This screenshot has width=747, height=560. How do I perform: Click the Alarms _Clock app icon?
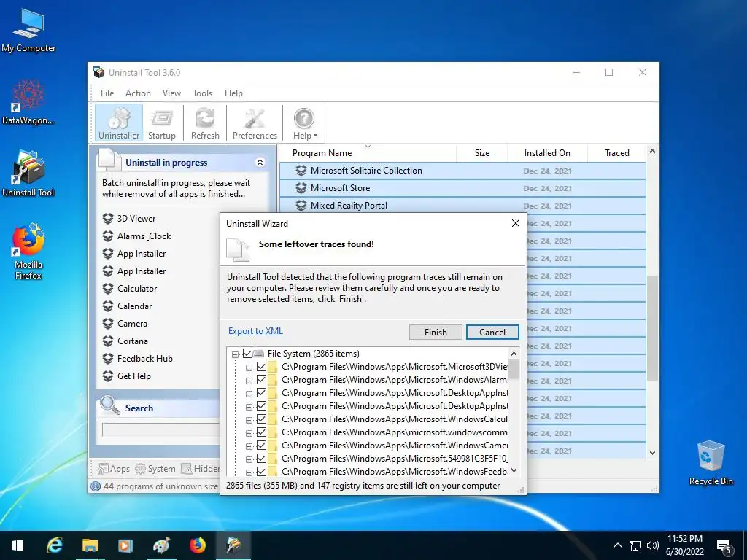[108, 236]
